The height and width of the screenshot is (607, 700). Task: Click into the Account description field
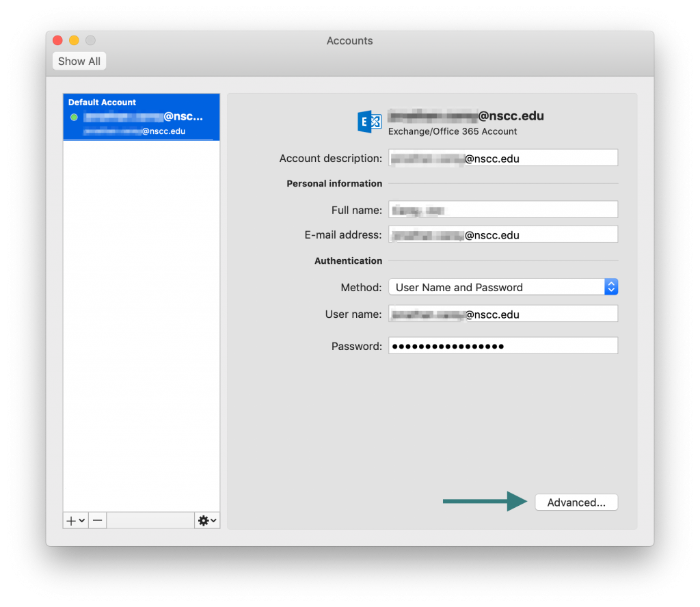[x=503, y=159]
